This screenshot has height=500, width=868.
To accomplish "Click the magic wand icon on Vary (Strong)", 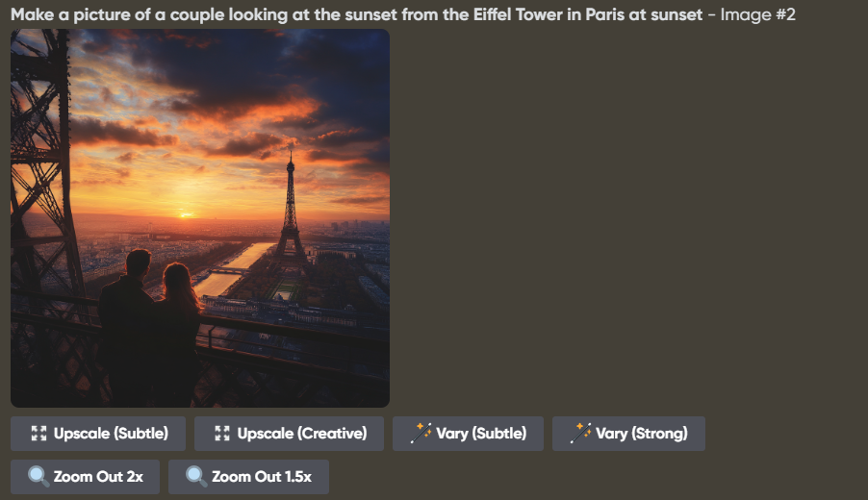I will (580, 433).
